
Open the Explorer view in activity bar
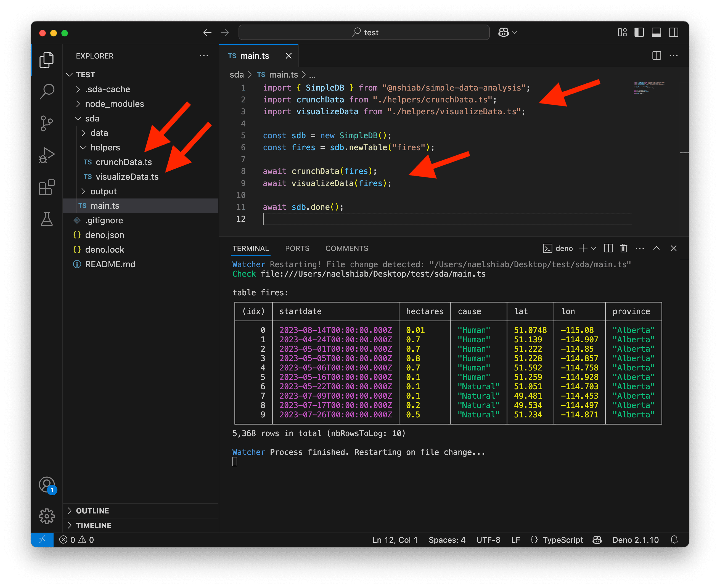click(x=47, y=60)
